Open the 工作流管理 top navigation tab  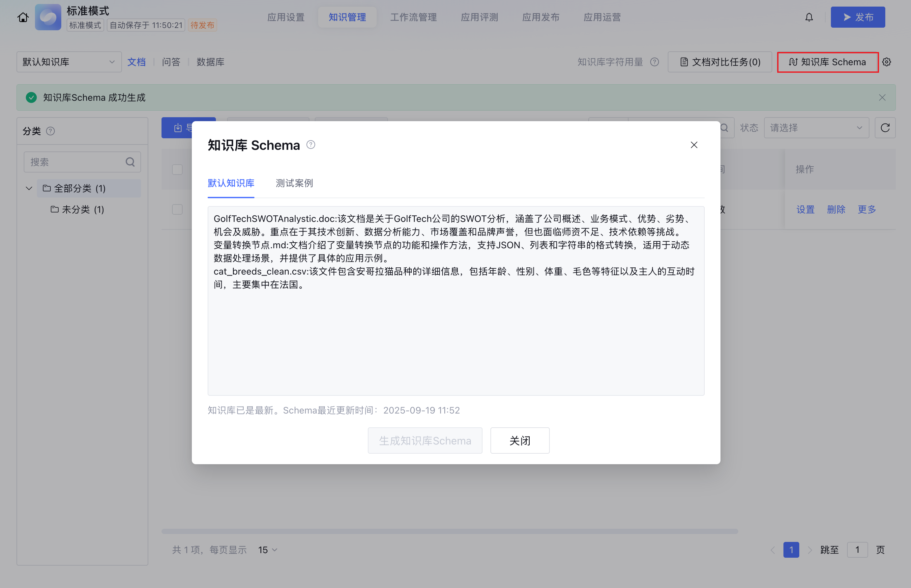pyautogui.click(x=413, y=17)
